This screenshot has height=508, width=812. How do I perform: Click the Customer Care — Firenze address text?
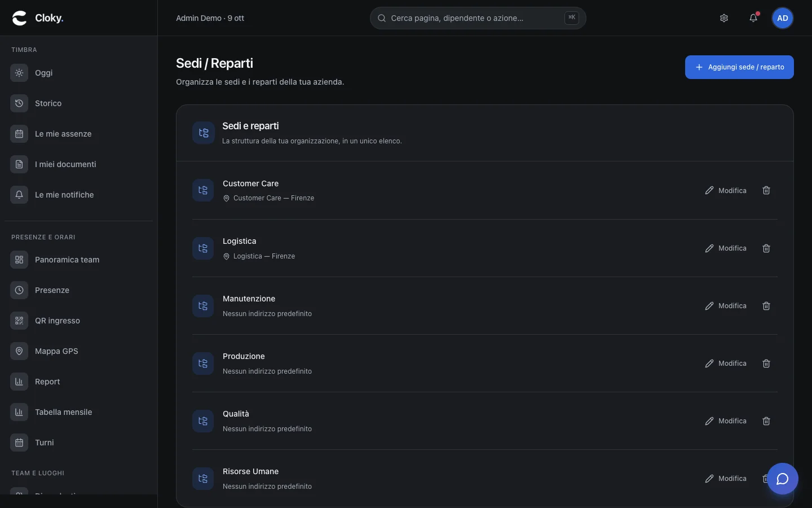[273, 198]
